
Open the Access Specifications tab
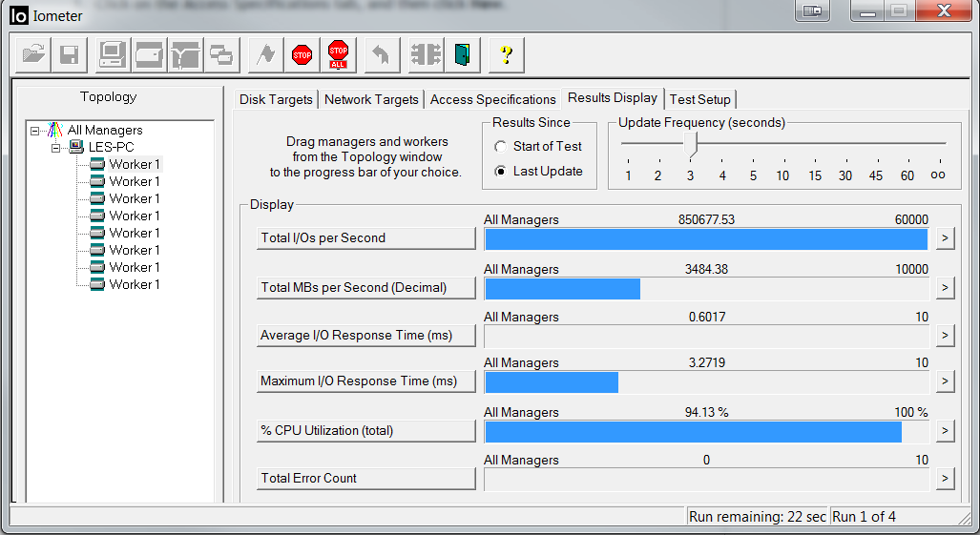coord(492,99)
